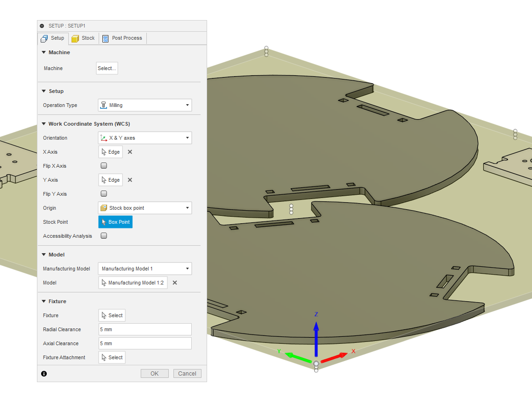
Task: Click the OK button
Action: point(155,374)
